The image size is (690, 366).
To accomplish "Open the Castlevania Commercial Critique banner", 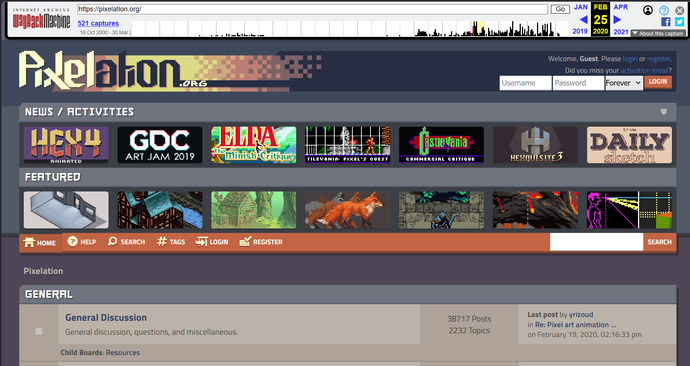I will pyautogui.click(x=441, y=145).
